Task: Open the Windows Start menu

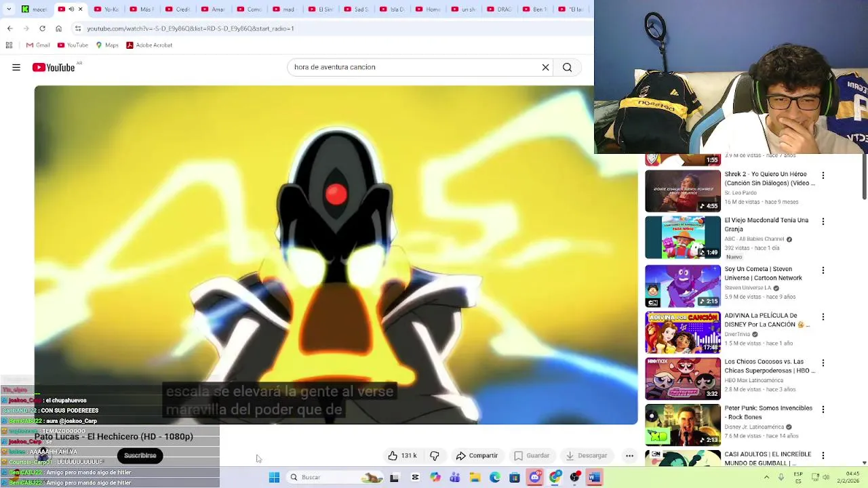Action: coord(274,478)
